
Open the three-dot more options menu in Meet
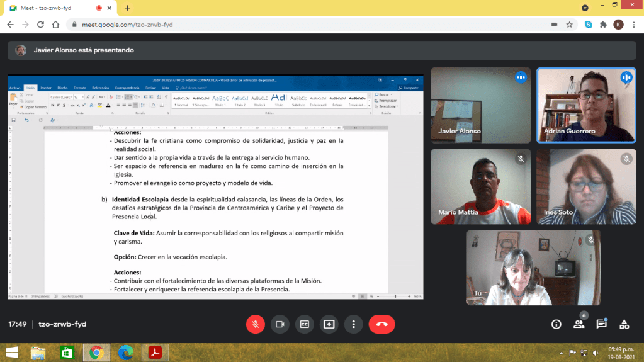[354, 324]
